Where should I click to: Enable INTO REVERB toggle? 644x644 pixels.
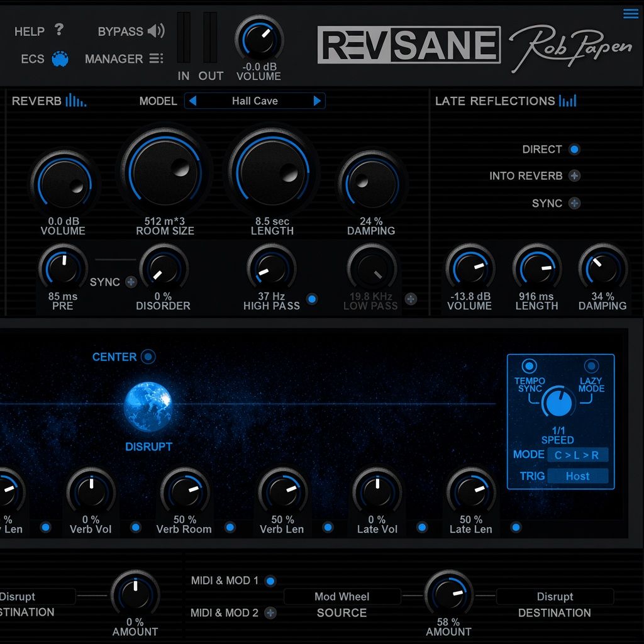pos(574,176)
